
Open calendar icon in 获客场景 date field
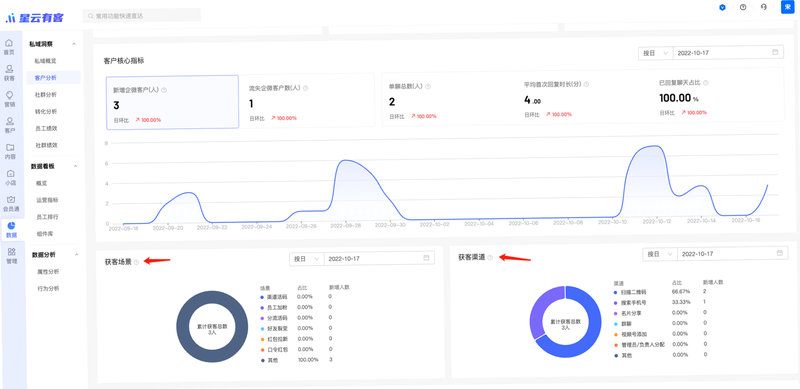pos(426,258)
